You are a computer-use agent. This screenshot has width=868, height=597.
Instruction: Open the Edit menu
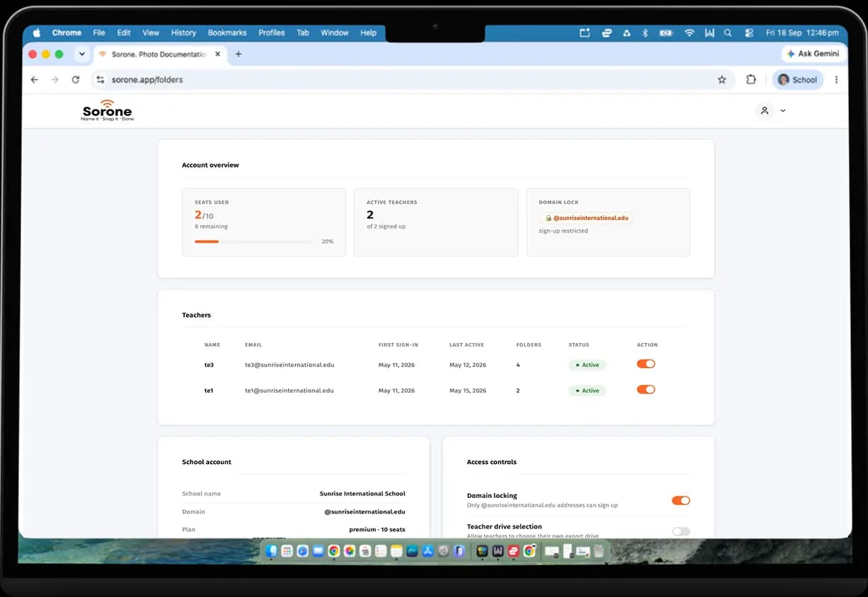point(124,33)
